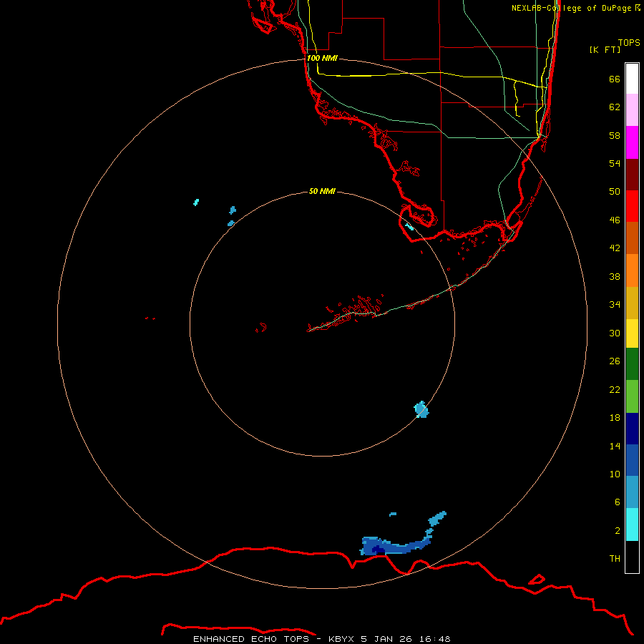Click the dark red 54 kft swatch
Image resolution: width=644 pixels, height=644 pixels.
tap(632, 175)
